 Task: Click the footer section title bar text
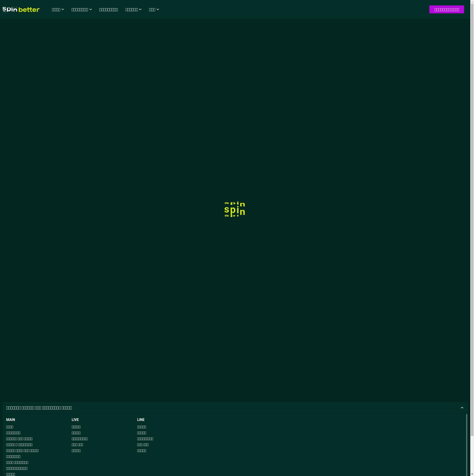tap(39, 408)
